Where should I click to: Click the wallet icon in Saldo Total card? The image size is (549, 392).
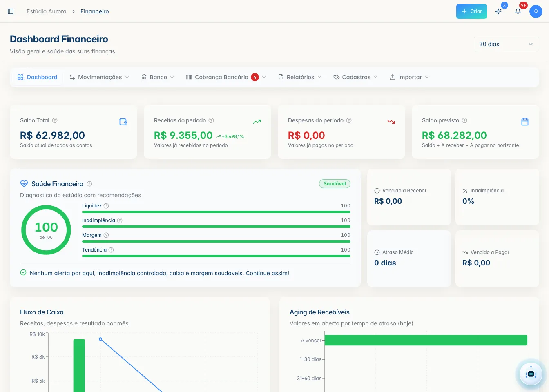tap(123, 122)
